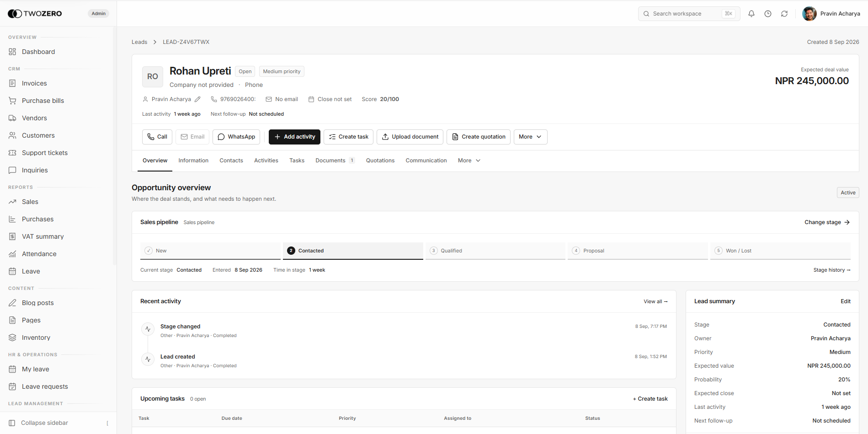Screen dimensions: 868x434
Task: Click the refresh sync icon in header
Action: coord(784,14)
